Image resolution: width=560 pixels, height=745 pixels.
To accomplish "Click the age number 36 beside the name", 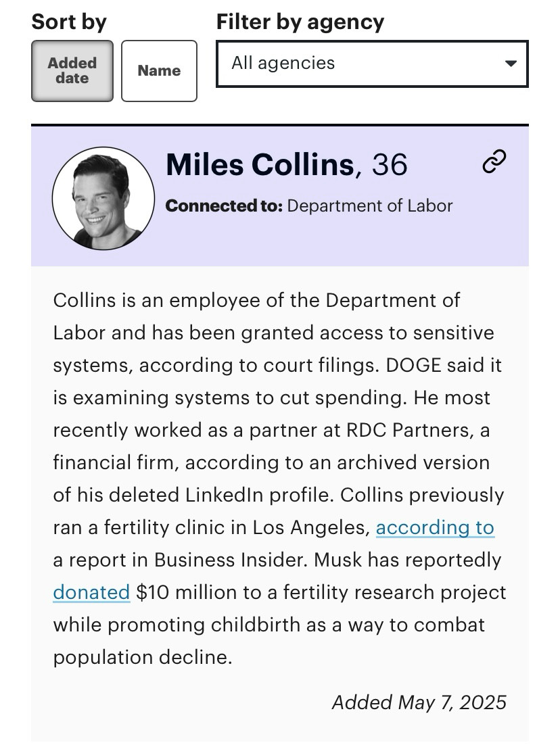I will coord(390,164).
